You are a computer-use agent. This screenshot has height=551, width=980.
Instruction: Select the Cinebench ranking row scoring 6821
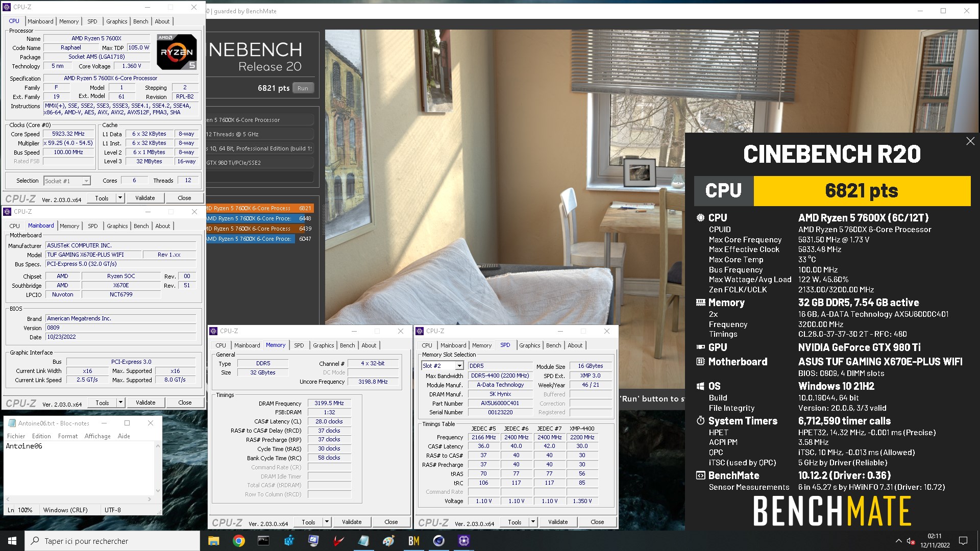click(x=260, y=208)
